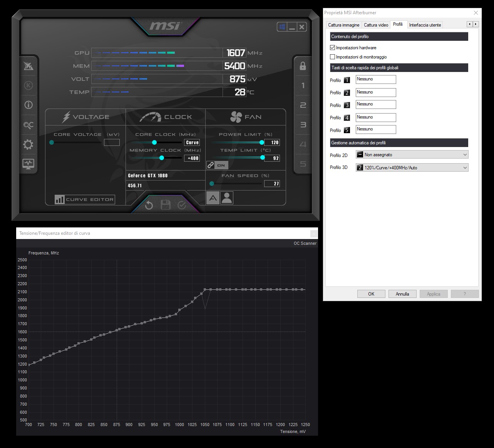Select profile slot 4 on right sidebar
Viewport: 494px width, 448px height.
[x=303, y=144]
